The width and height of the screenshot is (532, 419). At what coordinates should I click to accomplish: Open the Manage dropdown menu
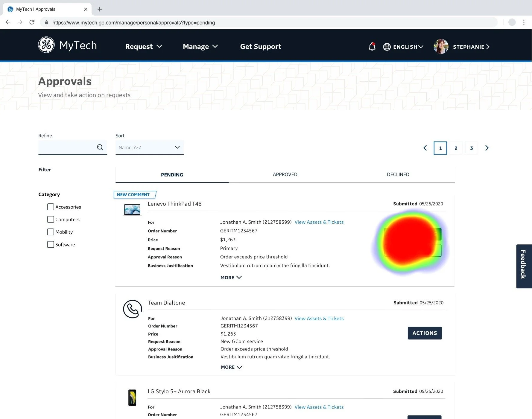[200, 46]
